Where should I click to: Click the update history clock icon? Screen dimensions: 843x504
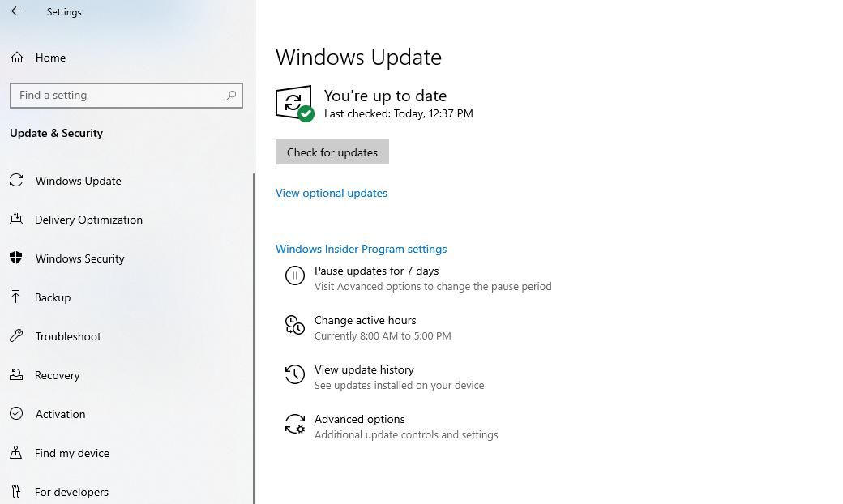tap(294, 374)
